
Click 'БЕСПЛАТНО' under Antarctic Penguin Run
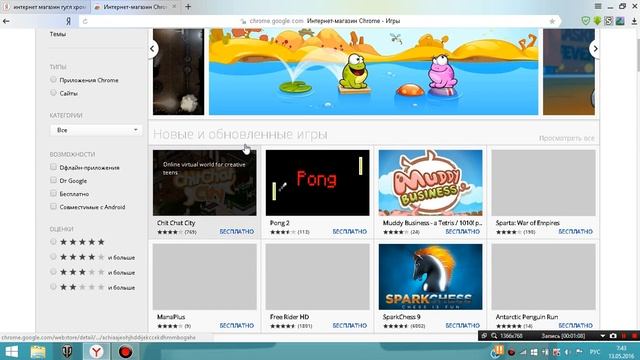pos(576,325)
